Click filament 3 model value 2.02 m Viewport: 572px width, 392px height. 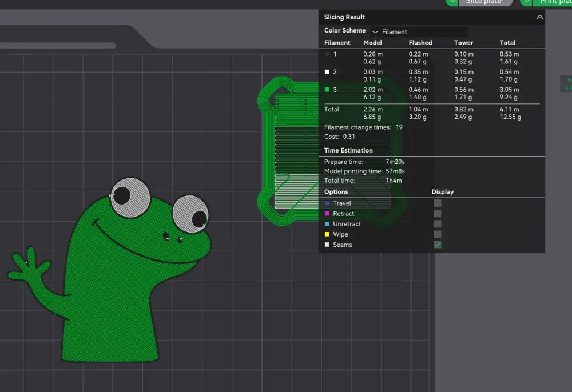(373, 90)
